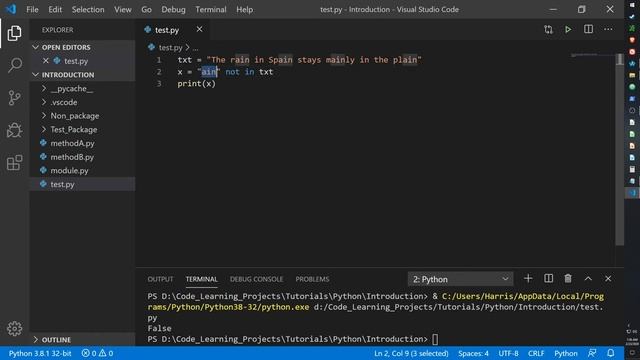Screen dimensions: 640x360
Task: Close the test.py editor tab
Action: 199,29
